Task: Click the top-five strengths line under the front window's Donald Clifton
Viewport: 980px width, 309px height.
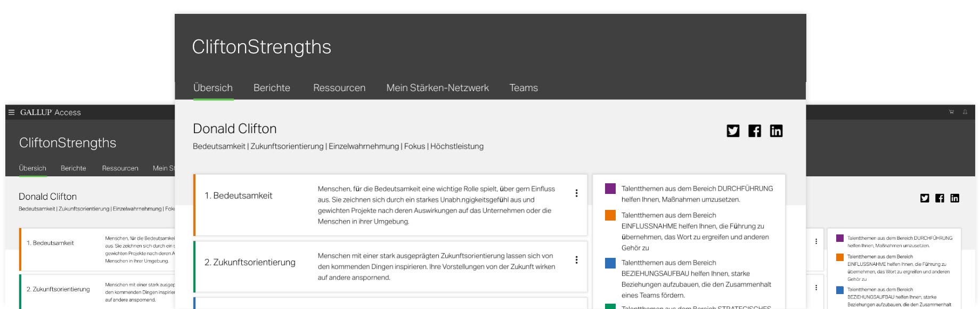Action: pyautogui.click(x=338, y=147)
